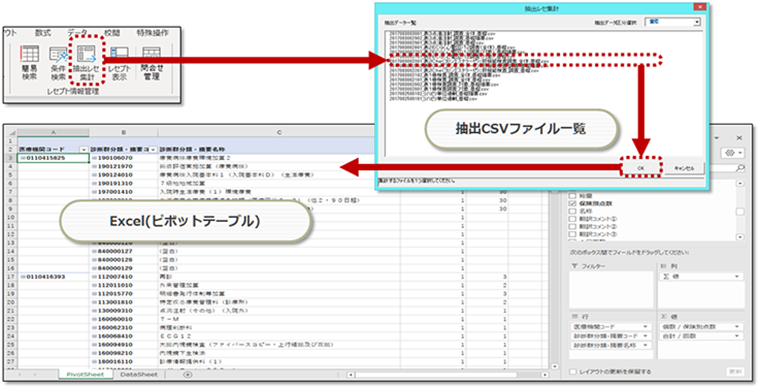Switch to the DataSheet sheet tab
This screenshot has width=760, height=388.
(x=139, y=374)
